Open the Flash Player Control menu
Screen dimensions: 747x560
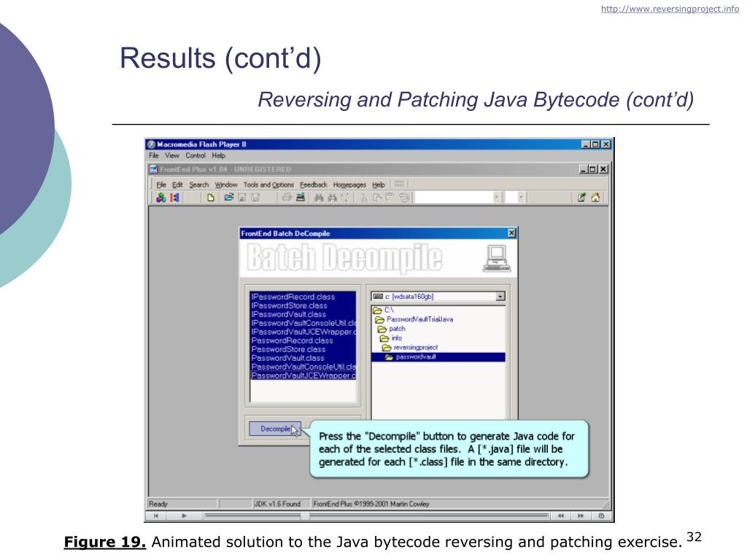196,156
